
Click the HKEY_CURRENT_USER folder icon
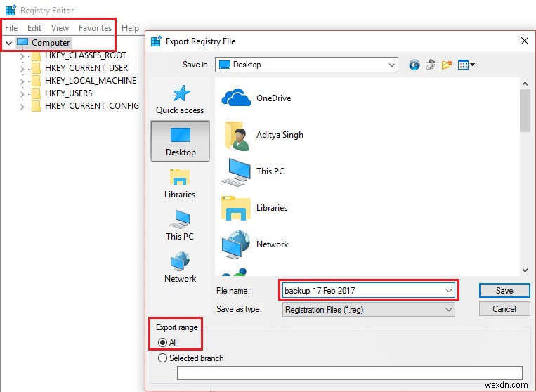pyautogui.click(x=36, y=68)
